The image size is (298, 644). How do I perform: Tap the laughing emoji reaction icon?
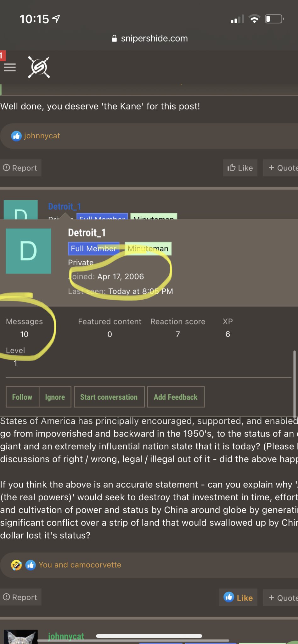click(x=16, y=565)
